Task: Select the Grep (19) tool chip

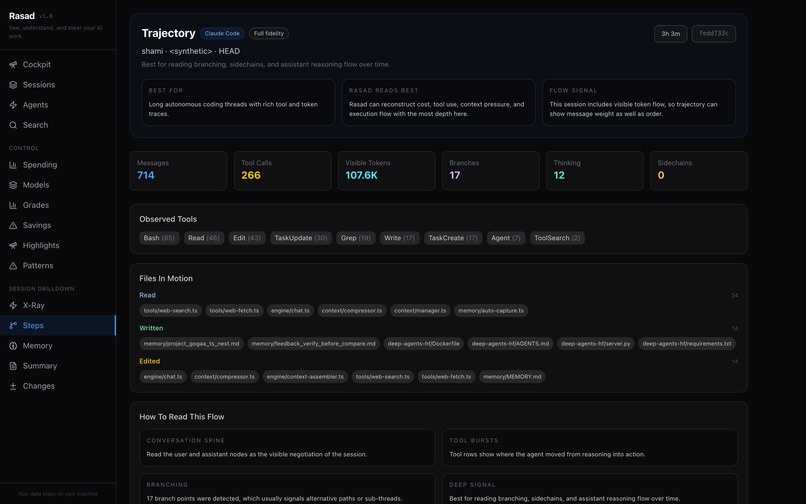Action: click(x=356, y=238)
